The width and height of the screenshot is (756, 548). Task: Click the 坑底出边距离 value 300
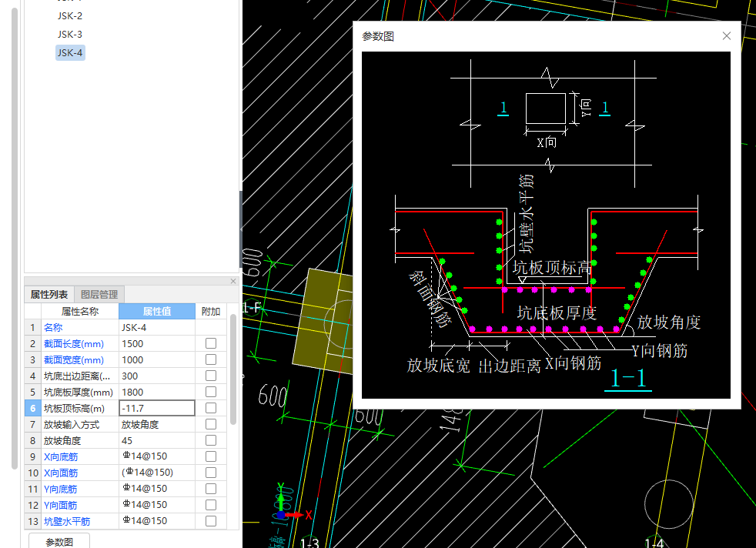pyautogui.click(x=157, y=376)
